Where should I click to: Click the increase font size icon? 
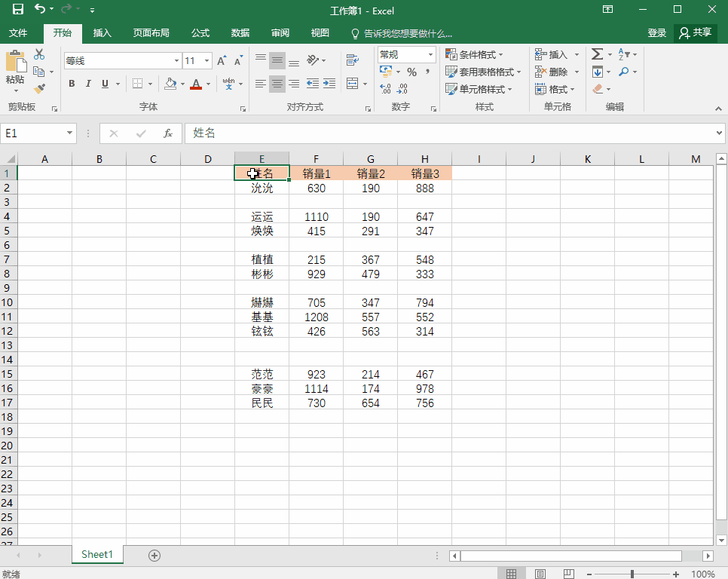click(222, 61)
